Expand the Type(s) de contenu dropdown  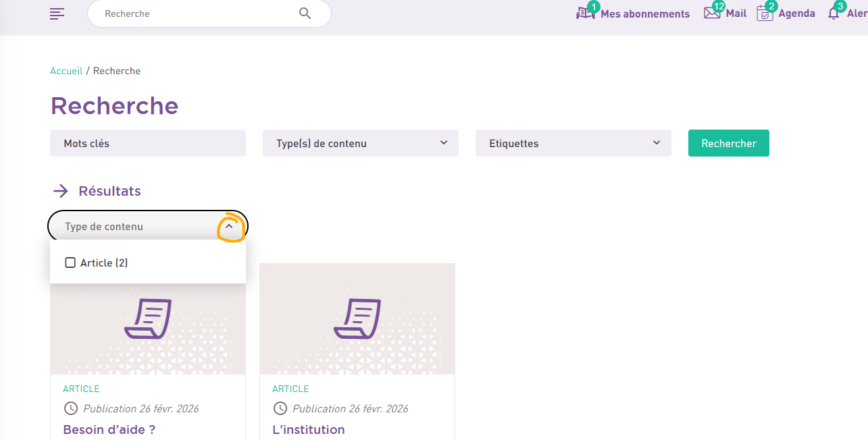[x=360, y=143]
